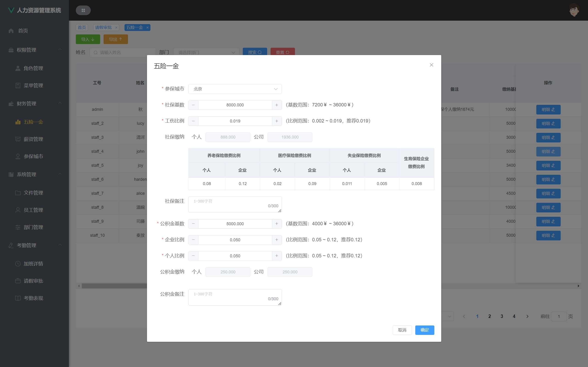Click plus icon for 社保基数 field
This screenshot has height=367, width=588.
point(277,105)
